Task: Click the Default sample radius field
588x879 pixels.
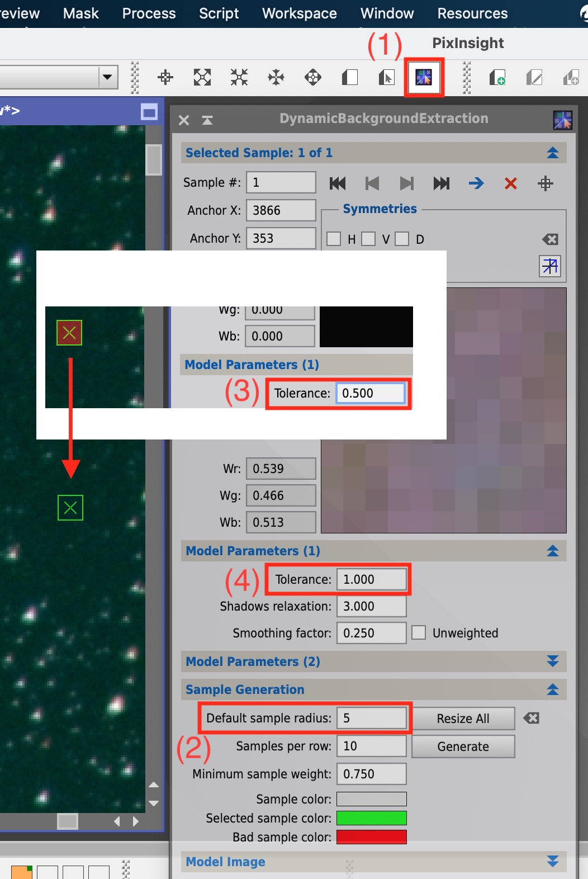Action: point(371,718)
